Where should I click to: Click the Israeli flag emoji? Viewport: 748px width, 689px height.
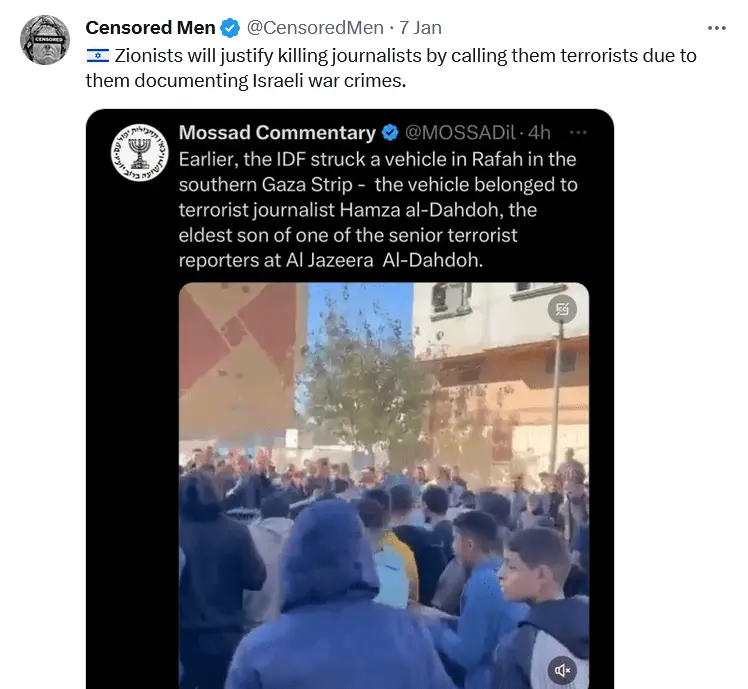98,56
